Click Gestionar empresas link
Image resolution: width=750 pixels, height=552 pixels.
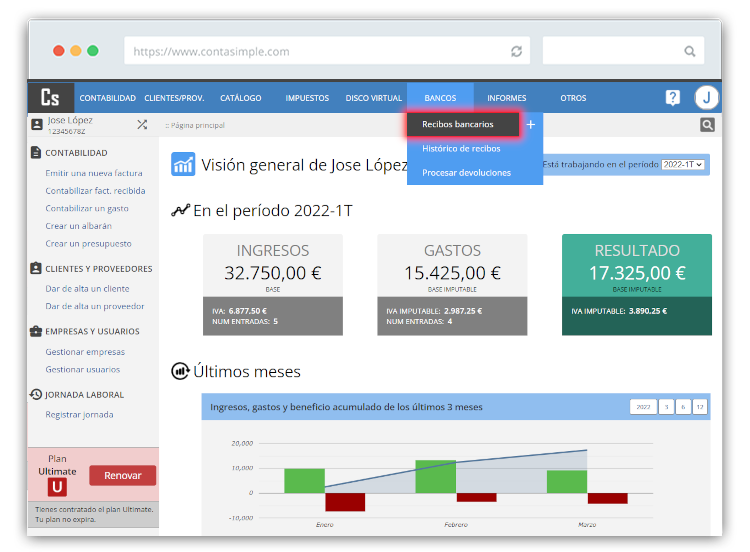(x=85, y=352)
